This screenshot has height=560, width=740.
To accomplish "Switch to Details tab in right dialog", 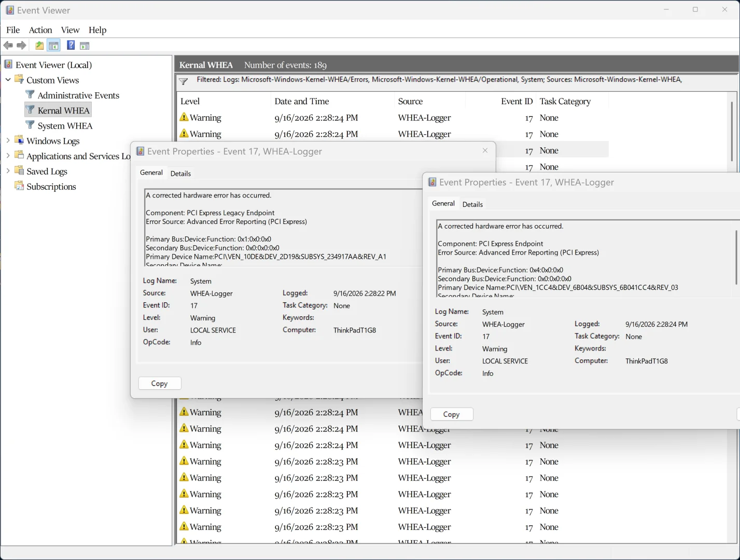I will [472, 204].
